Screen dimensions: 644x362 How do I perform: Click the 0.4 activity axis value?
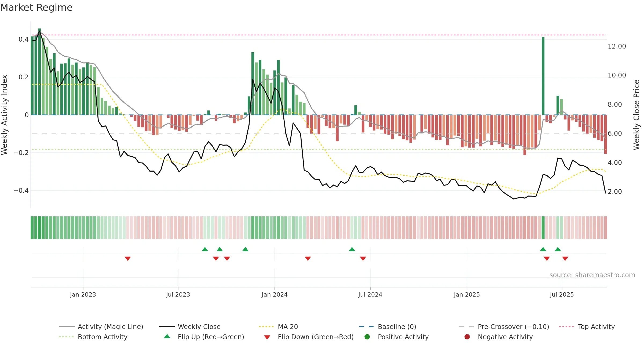point(23,39)
